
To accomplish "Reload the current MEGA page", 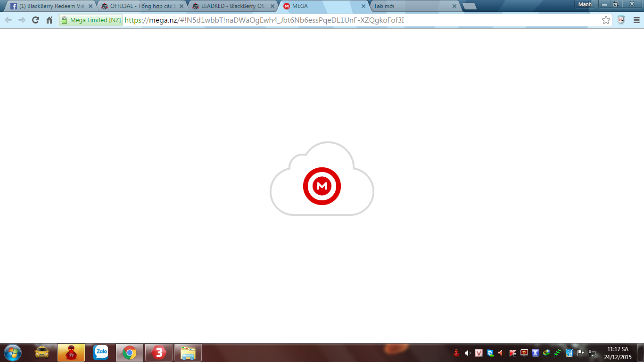I will (x=35, y=20).
